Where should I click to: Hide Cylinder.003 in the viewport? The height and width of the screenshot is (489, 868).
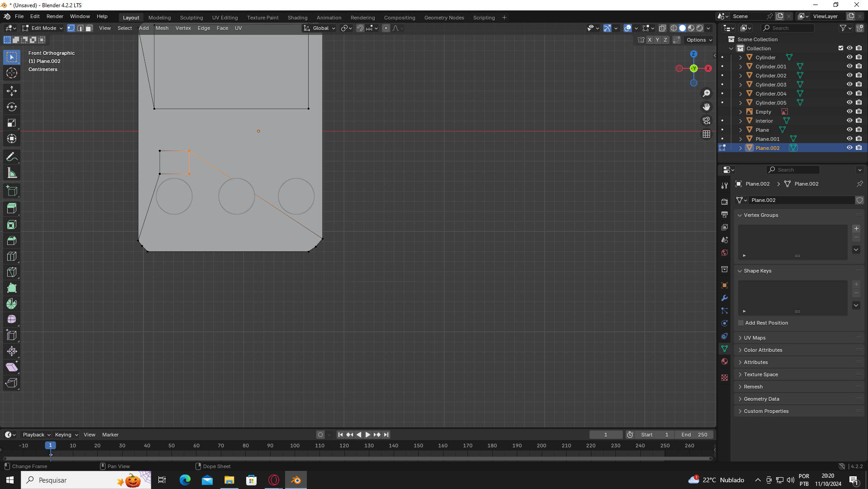tap(849, 85)
